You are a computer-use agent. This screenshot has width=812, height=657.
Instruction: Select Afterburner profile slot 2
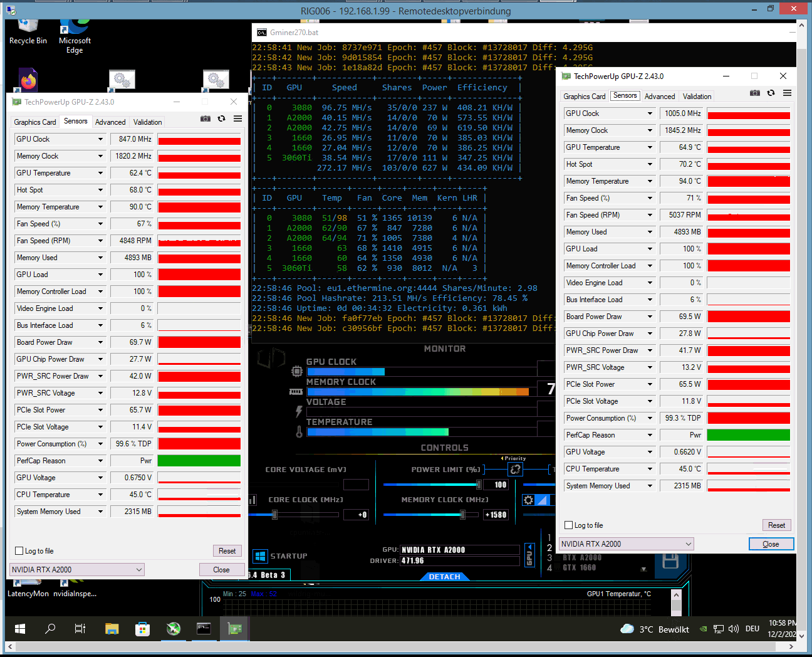tap(549, 548)
